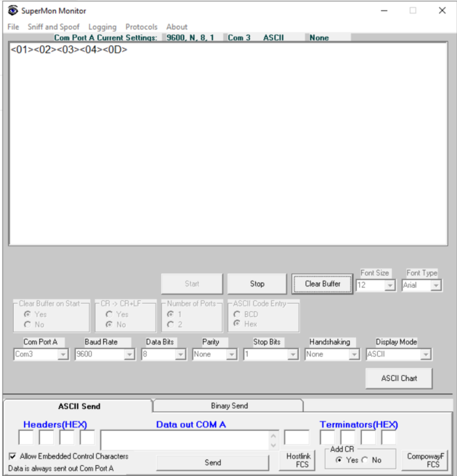Select 1 for Number of Ports

170,314
